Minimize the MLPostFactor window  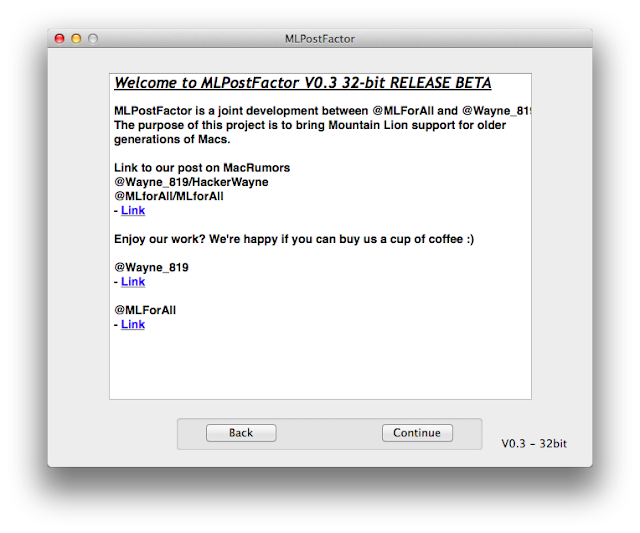tap(76, 39)
